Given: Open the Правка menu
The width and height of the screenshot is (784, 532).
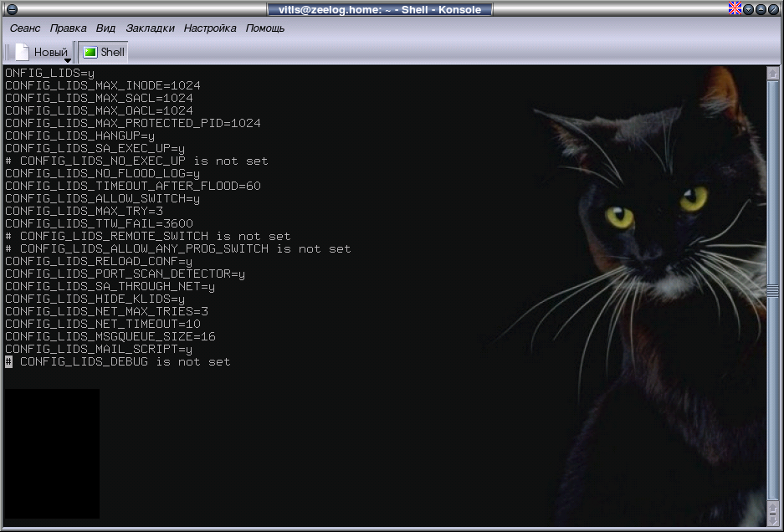Looking at the screenshot, I should 68,28.
